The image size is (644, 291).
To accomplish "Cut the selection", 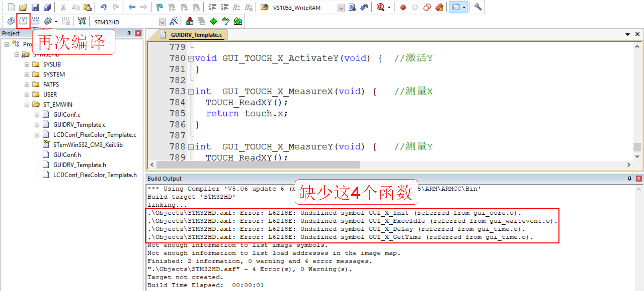I will pyautogui.click(x=63, y=7).
